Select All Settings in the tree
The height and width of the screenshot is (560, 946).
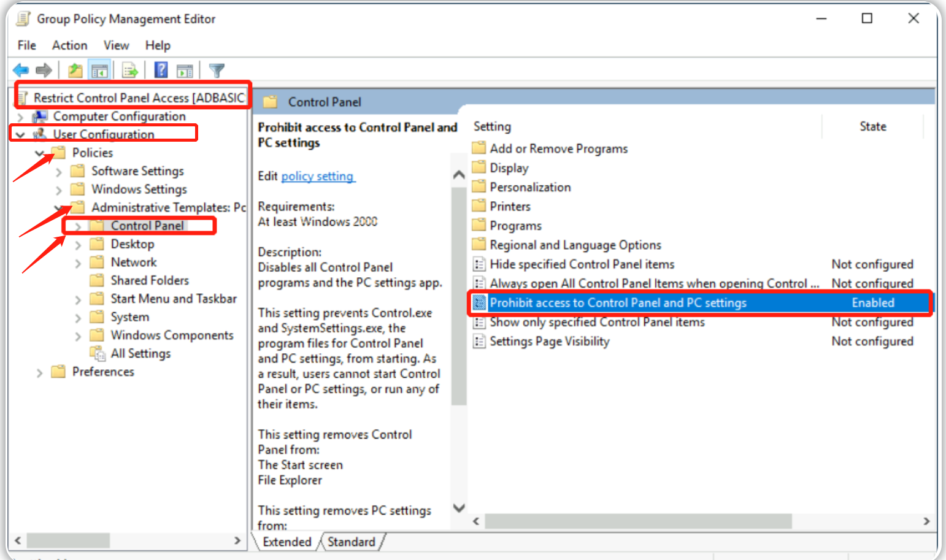click(x=140, y=353)
